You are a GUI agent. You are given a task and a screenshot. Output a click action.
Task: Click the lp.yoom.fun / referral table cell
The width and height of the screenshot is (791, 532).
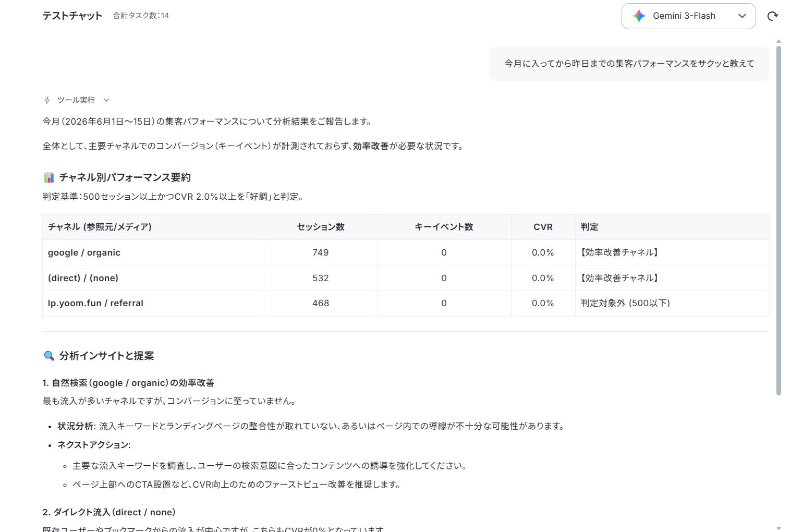[153, 304]
